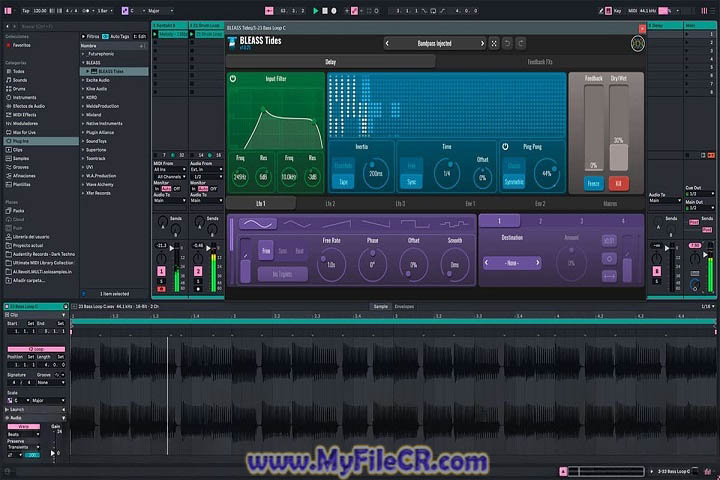The width and height of the screenshot is (720, 480).
Task: Expand the Excite Audio folder
Action: point(83,80)
